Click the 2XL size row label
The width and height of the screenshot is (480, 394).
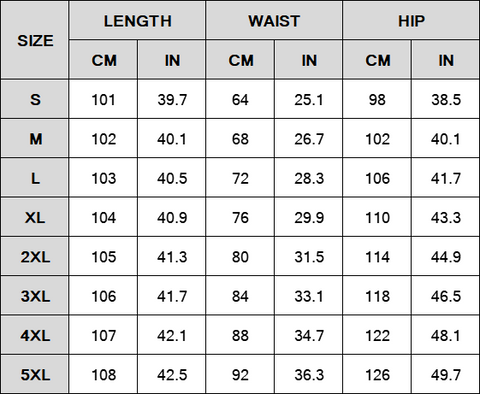point(34,257)
